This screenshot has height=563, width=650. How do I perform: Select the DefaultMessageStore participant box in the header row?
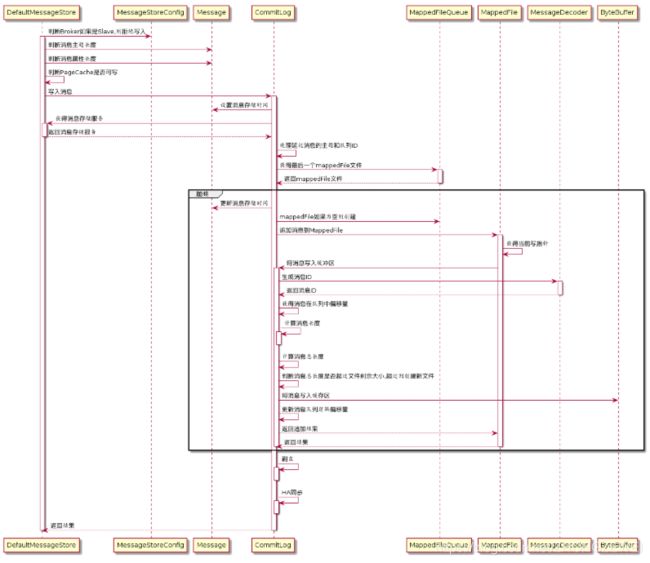coord(41,13)
